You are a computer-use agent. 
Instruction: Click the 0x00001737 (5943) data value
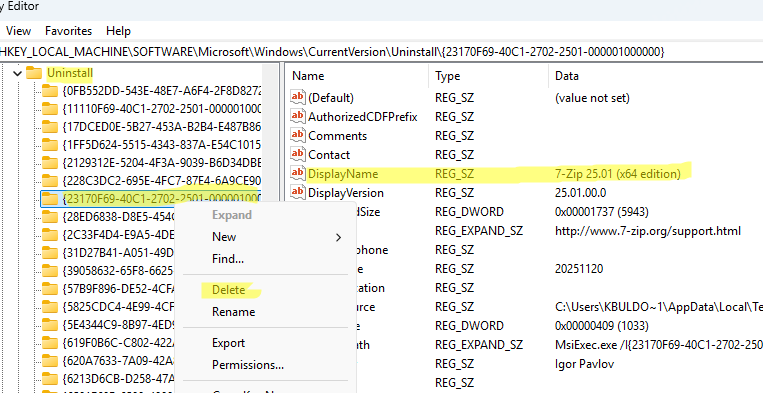tap(601, 212)
